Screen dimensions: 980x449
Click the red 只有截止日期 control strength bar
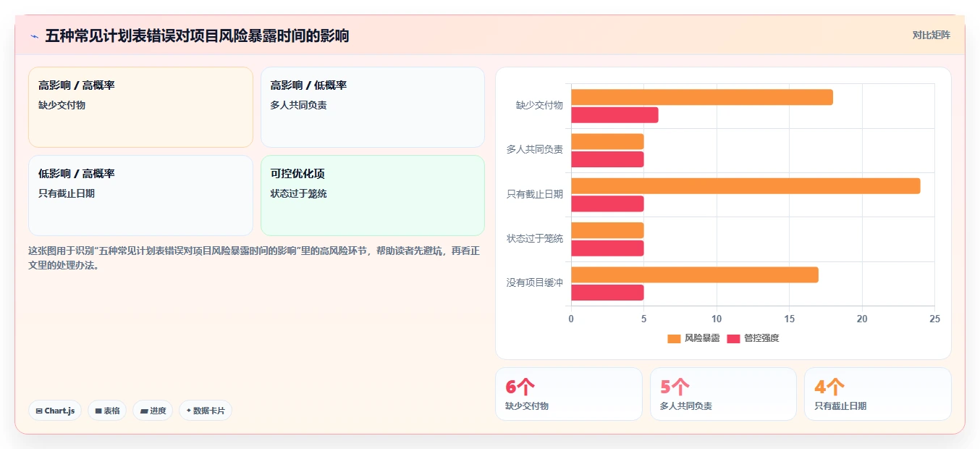[607, 204]
